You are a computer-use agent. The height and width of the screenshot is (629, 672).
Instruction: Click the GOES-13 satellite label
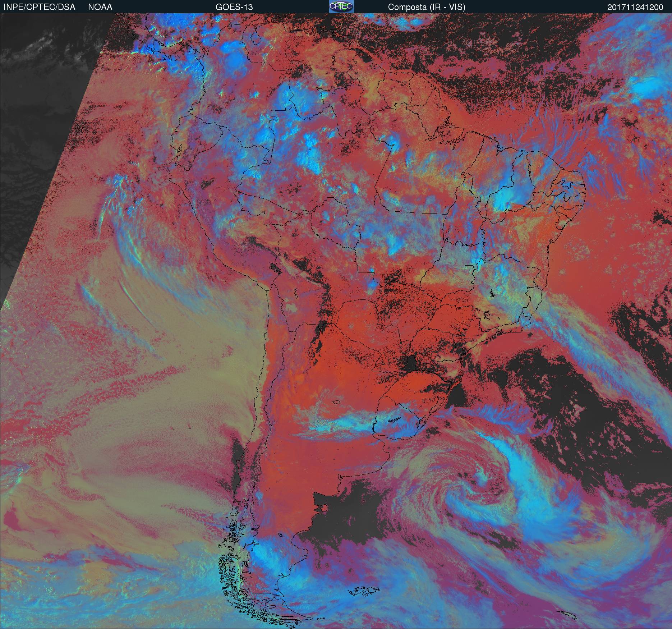tap(234, 7)
